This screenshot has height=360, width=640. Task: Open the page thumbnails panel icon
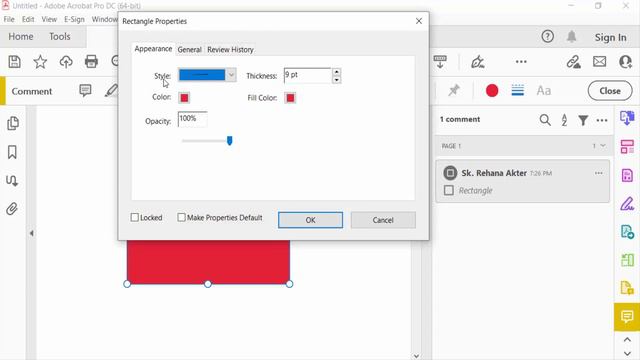(x=13, y=123)
